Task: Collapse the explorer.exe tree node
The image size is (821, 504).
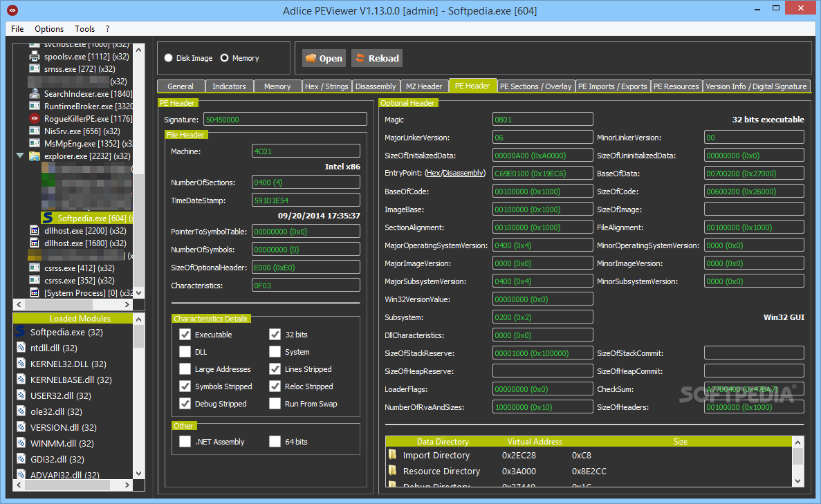Action: (20, 156)
